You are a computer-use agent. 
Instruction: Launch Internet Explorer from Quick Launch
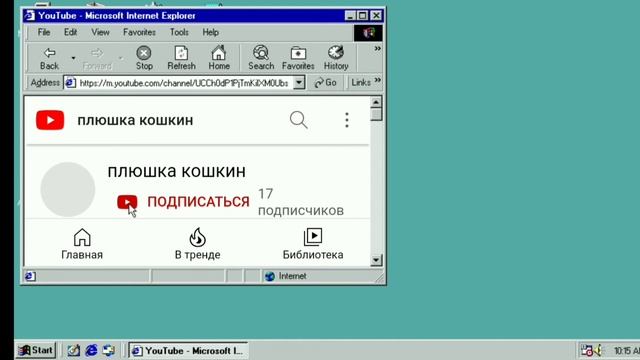tap(91, 350)
